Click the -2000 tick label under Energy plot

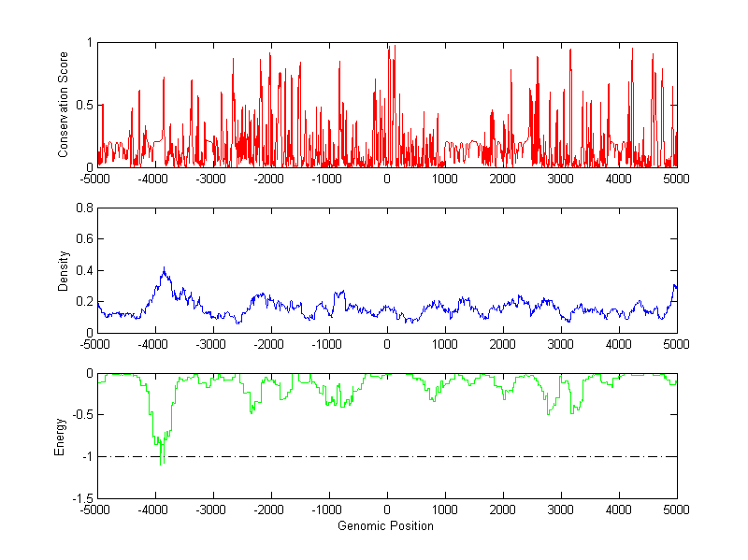click(x=270, y=510)
